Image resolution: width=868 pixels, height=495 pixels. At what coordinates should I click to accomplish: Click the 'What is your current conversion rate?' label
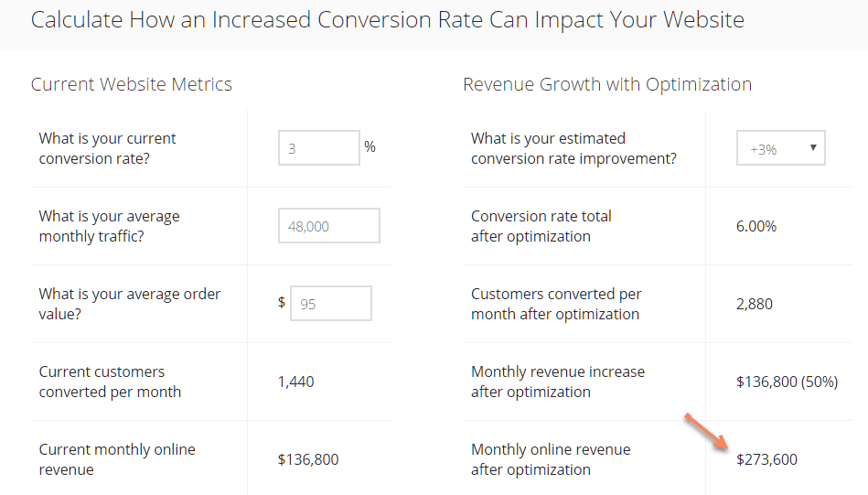tap(107, 148)
